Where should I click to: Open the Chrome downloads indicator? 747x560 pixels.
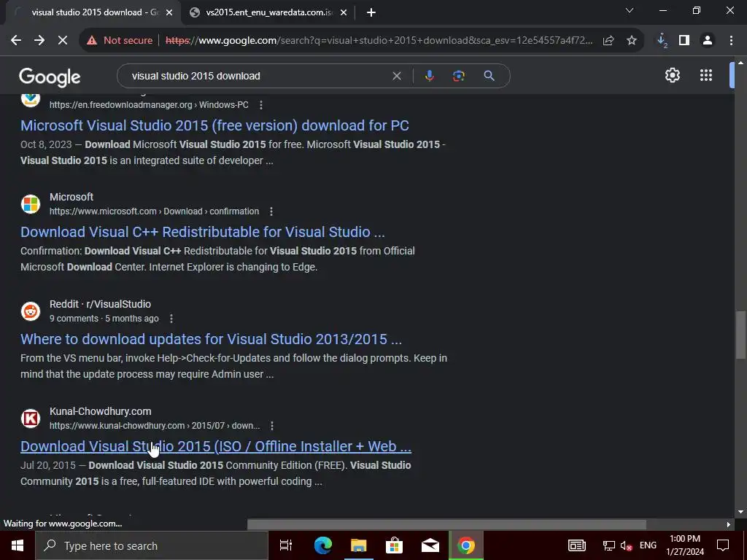pos(662,41)
